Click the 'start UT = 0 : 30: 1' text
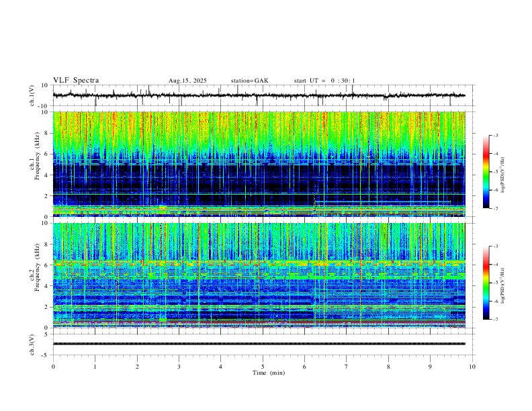This screenshot has height=411, width=532. pos(324,81)
